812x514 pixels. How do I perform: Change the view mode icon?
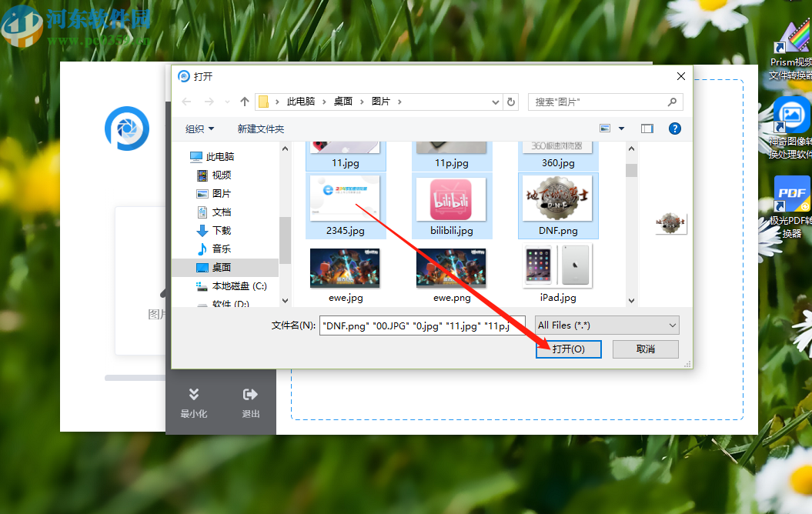(x=605, y=128)
